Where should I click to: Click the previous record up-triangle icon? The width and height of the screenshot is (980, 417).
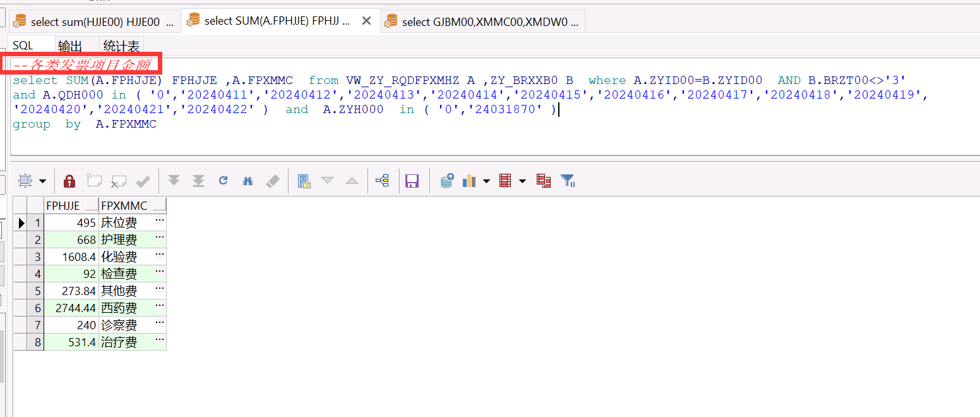[x=352, y=181]
